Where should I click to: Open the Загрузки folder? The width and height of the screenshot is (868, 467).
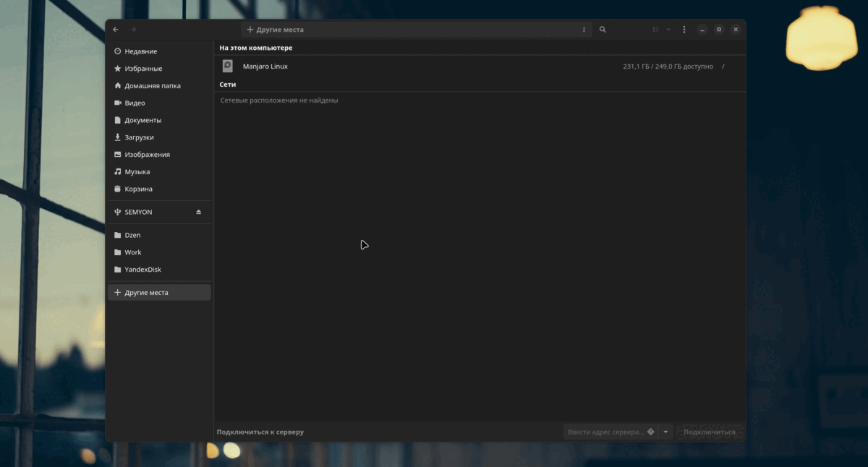(139, 137)
